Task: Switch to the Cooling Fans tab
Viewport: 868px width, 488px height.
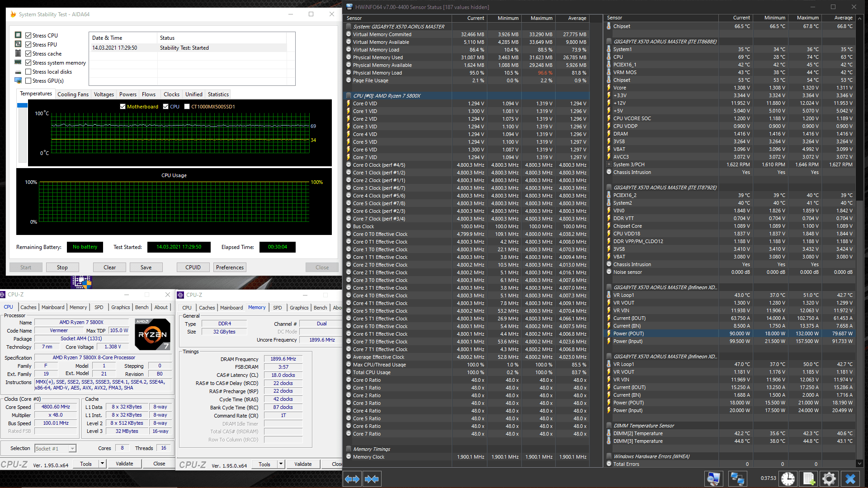Action: [x=73, y=94]
